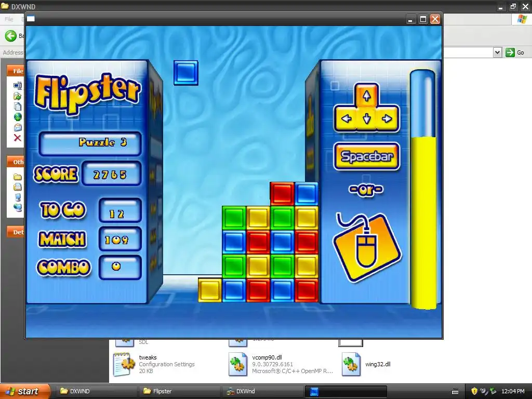Click the wing32.dll file name text
The height and width of the screenshot is (399, 532).
point(378,364)
